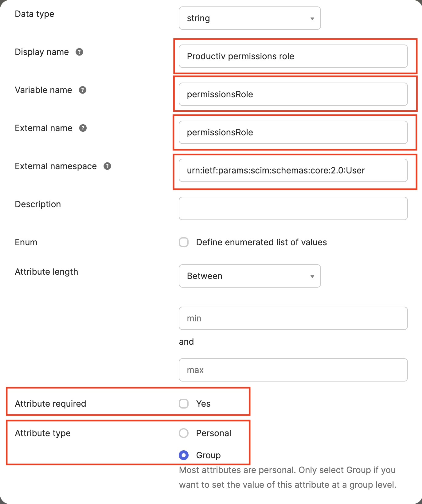Click the External namespace URN field
The image size is (422, 504).
tap(293, 170)
